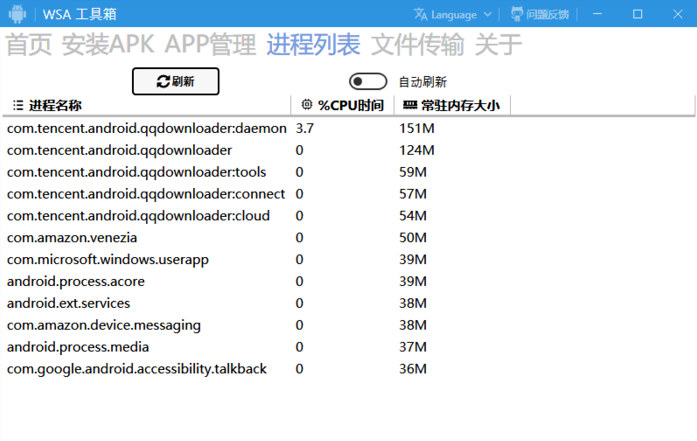
Task: Maximize the WSA 工具箱 window
Action: click(637, 14)
